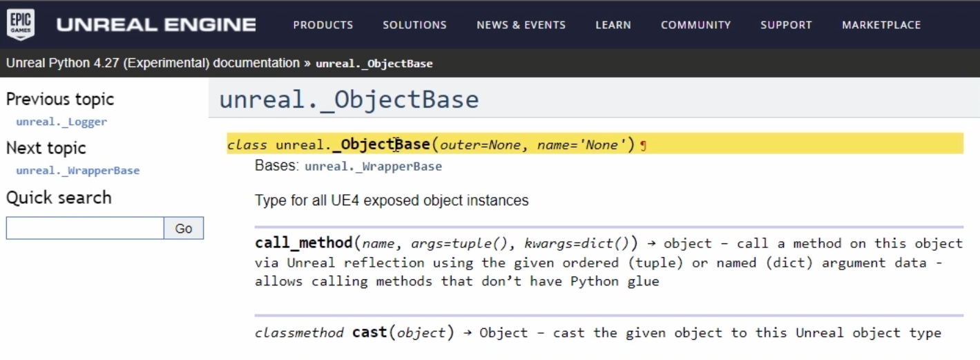Click the "Previous topic" sidebar heading
980x360 pixels.
point(60,100)
